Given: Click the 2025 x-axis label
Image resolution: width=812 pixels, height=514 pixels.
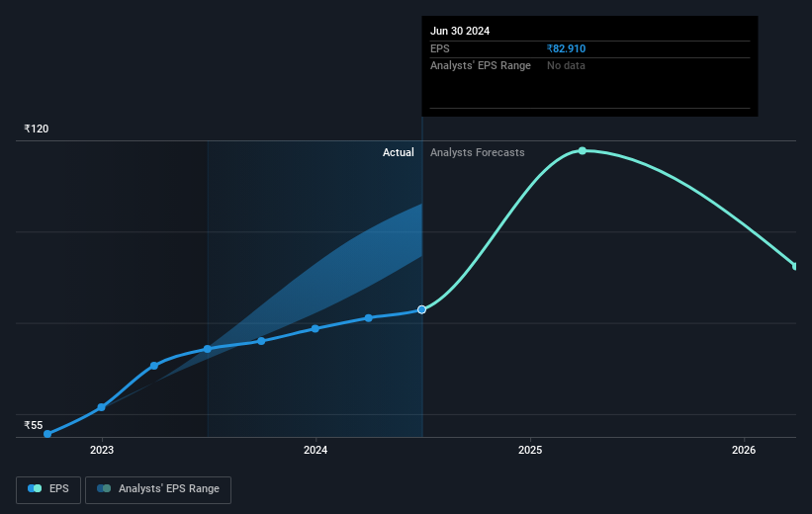Looking at the screenshot, I should pos(530,450).
